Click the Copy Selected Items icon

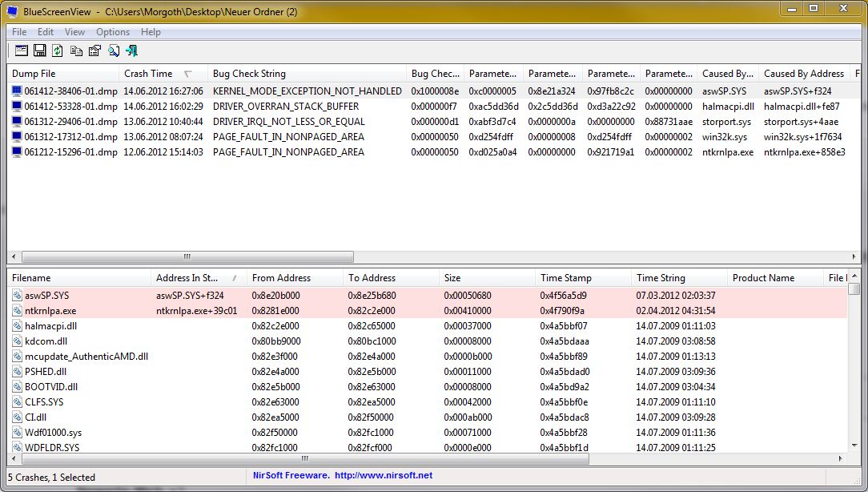click(76, 51)
